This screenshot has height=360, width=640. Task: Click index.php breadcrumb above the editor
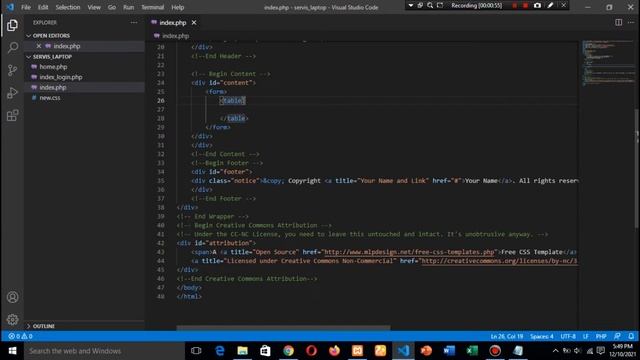click(x=176, y=36)
